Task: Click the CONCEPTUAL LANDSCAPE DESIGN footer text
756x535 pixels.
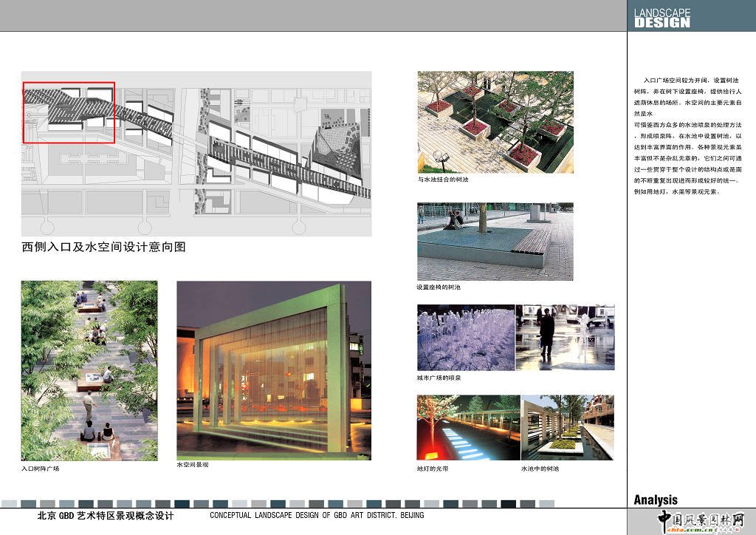Action: [316, 516]
